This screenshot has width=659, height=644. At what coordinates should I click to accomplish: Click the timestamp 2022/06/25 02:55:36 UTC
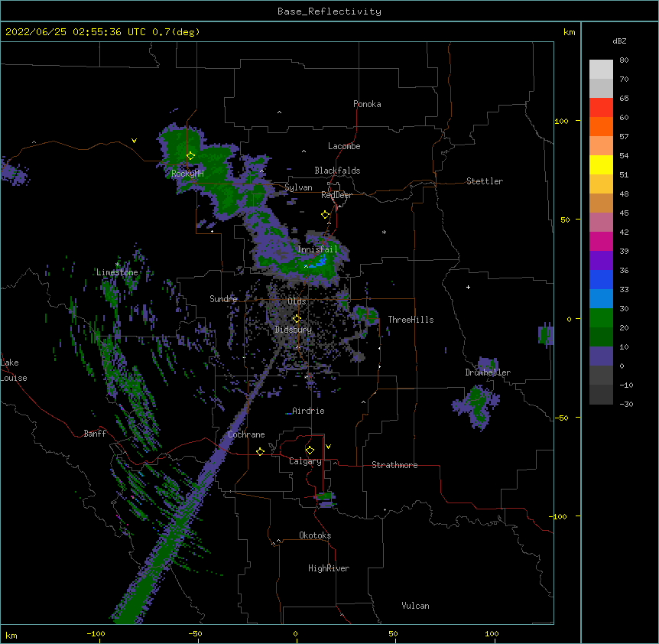coord(75,32)
